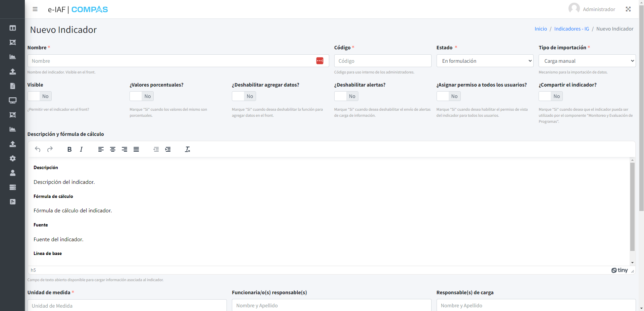Open the desktop monitor icon in sidebar
The height and width of the screenshot is (311, 644).
point(12,100)
